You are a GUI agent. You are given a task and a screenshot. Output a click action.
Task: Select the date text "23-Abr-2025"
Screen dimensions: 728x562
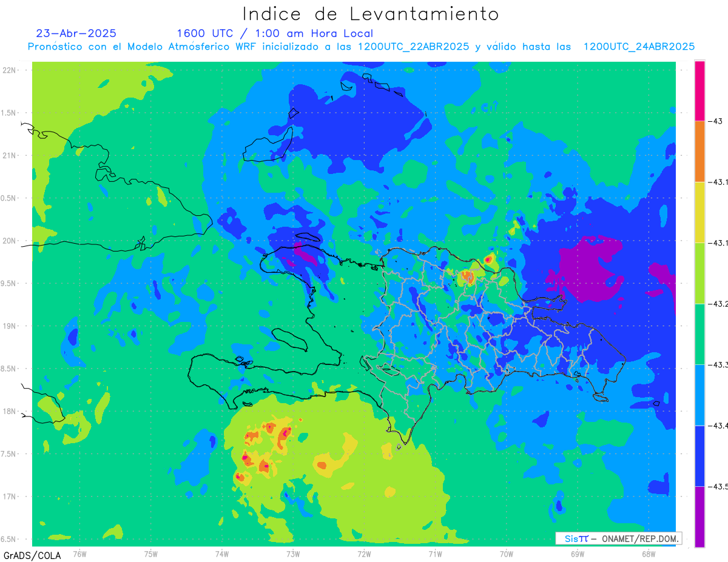click(x=76, y=33)
